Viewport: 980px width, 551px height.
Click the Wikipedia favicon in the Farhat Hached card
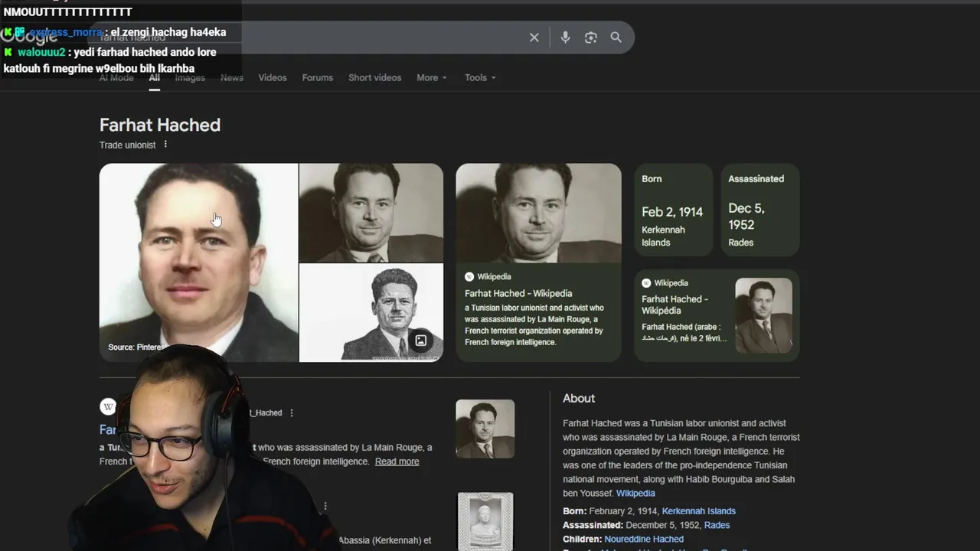tap(469, 276)
